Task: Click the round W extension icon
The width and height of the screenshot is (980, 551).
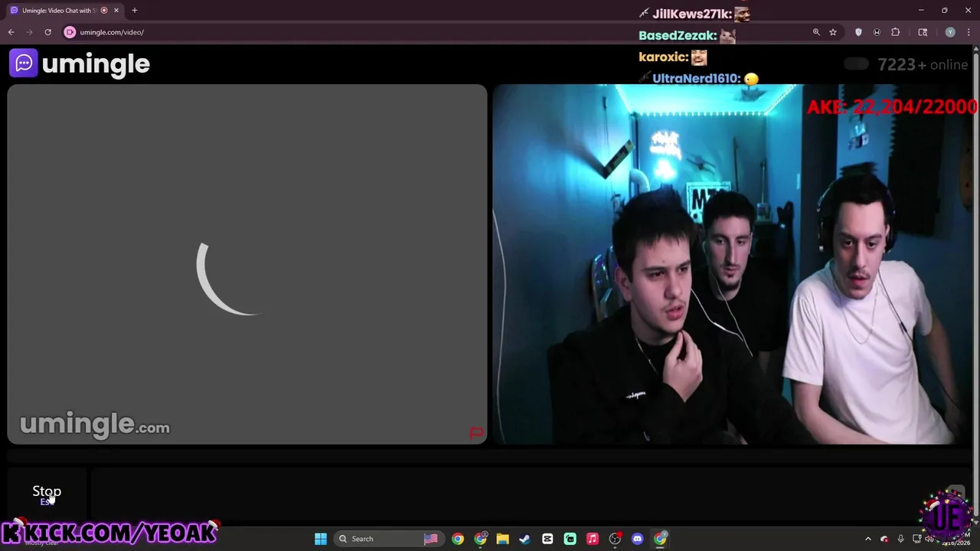Action: pos(877,32)
